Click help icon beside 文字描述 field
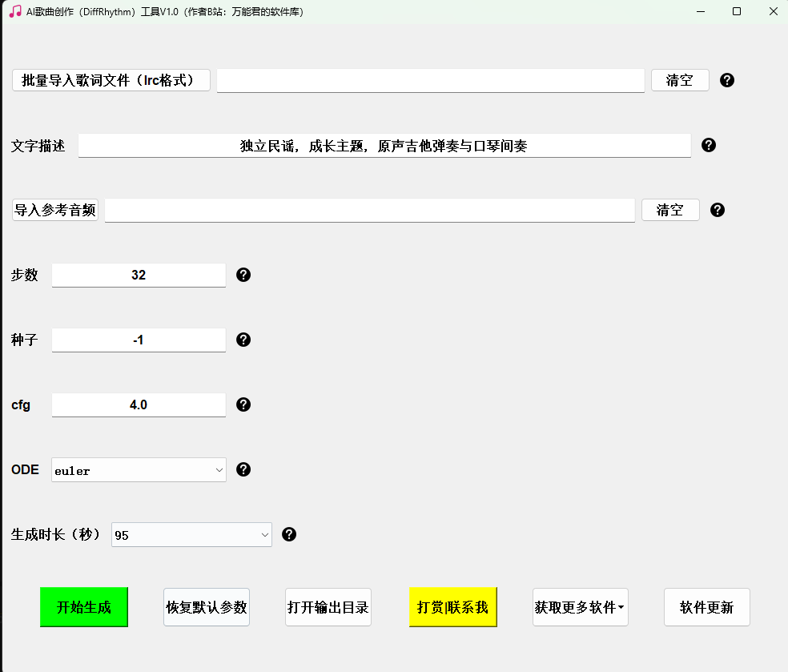 [x=709, y=145]
